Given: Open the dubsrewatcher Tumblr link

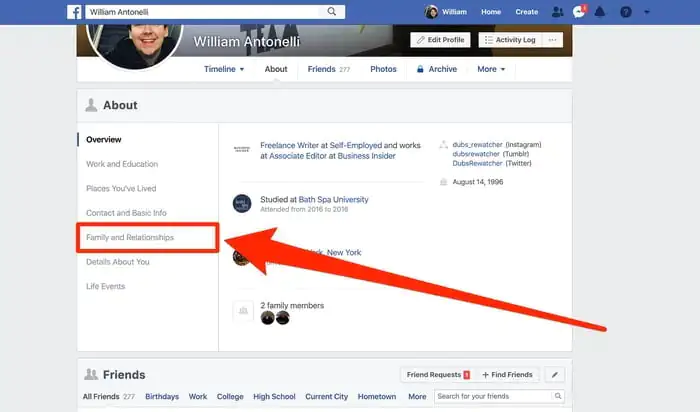Looking at the screenshot, I should (x=476, y=154).
